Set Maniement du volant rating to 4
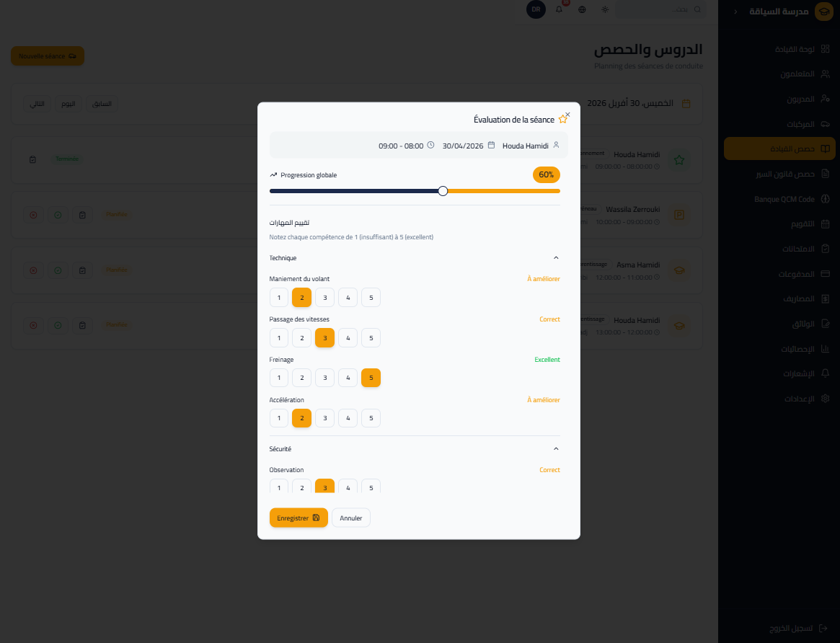840x643 pixels. [348, 298]
